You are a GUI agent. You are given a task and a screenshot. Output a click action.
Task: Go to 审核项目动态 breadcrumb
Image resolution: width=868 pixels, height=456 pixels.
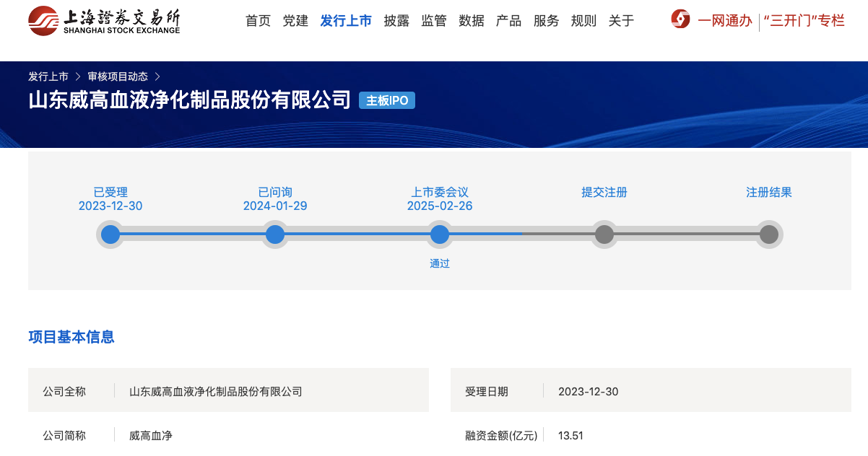(118, 76)
